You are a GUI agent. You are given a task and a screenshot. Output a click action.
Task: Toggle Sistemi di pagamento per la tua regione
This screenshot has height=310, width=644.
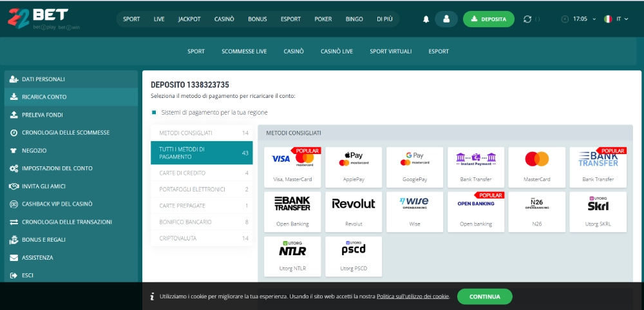click(x=154, y=112)
